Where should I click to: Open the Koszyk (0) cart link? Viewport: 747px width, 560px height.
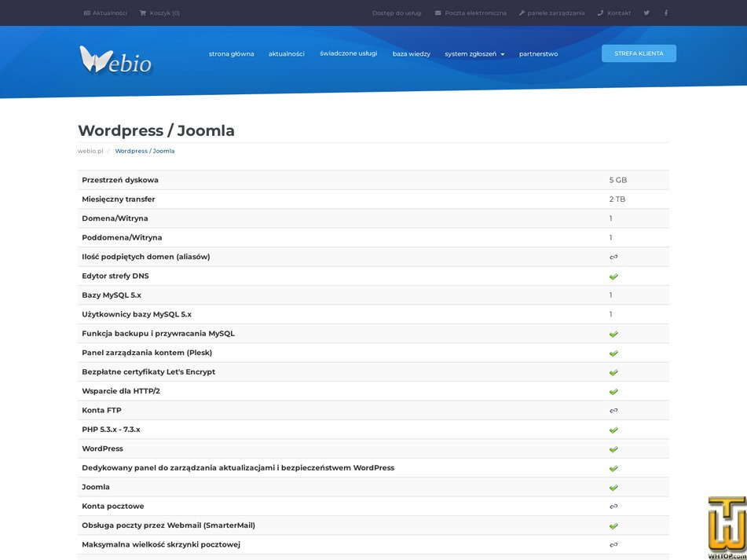click(x=159, y=13)
